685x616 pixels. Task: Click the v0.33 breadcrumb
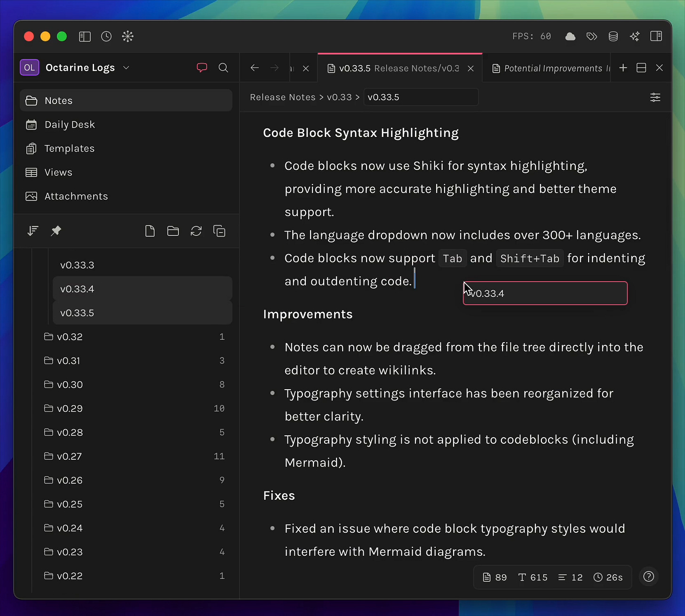tap(339, 97)
